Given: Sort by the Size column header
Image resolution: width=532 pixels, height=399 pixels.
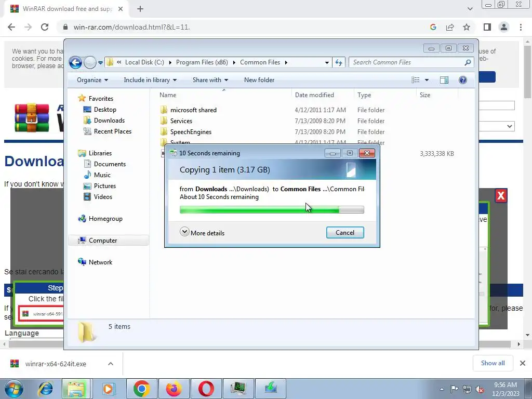Looking at the screenshot, I should tap(425, 96).
